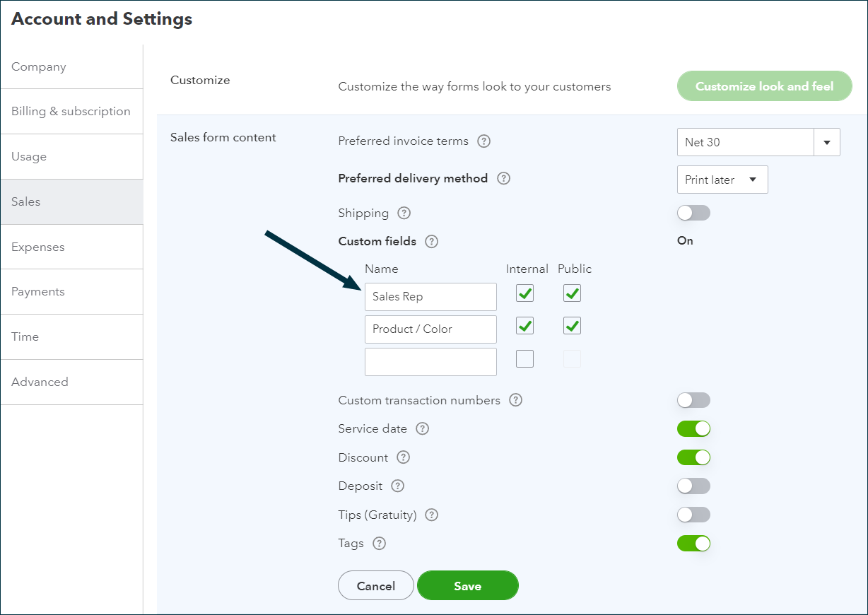Screen dimensions: 868x615
Task: Click the Discount help icon
Action: [x=403, y=457]
